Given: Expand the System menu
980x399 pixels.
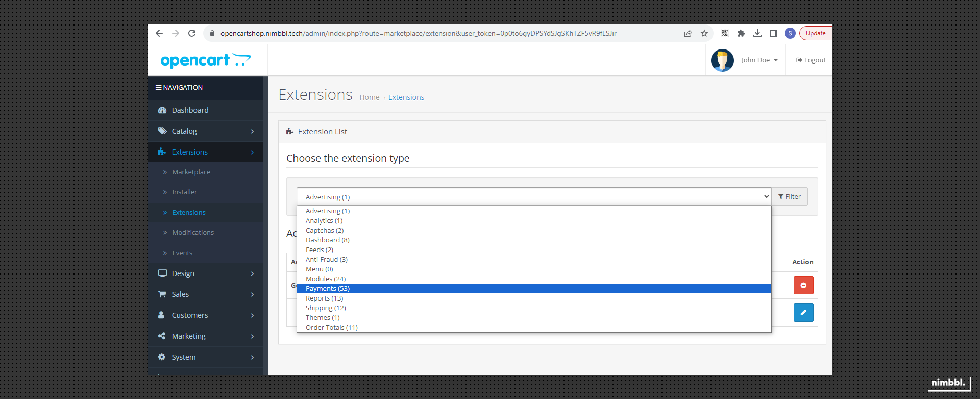Looking at the screenshot, I should [205, 357].
